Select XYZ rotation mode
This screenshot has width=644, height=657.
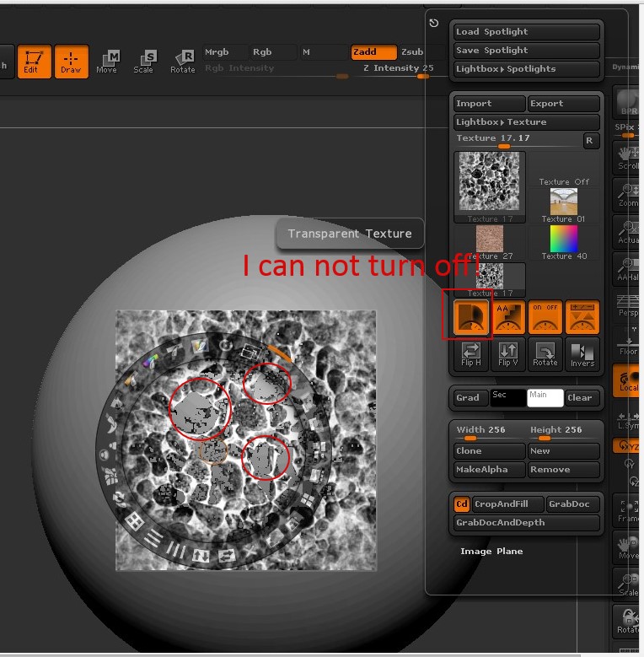pyautogui.click(x=628, y=445)
